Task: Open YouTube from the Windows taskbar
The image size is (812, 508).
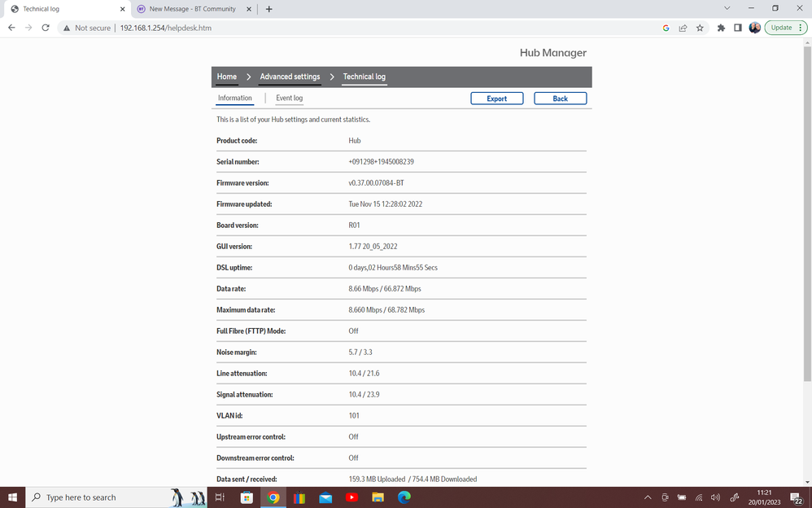Action: (351, 497)
